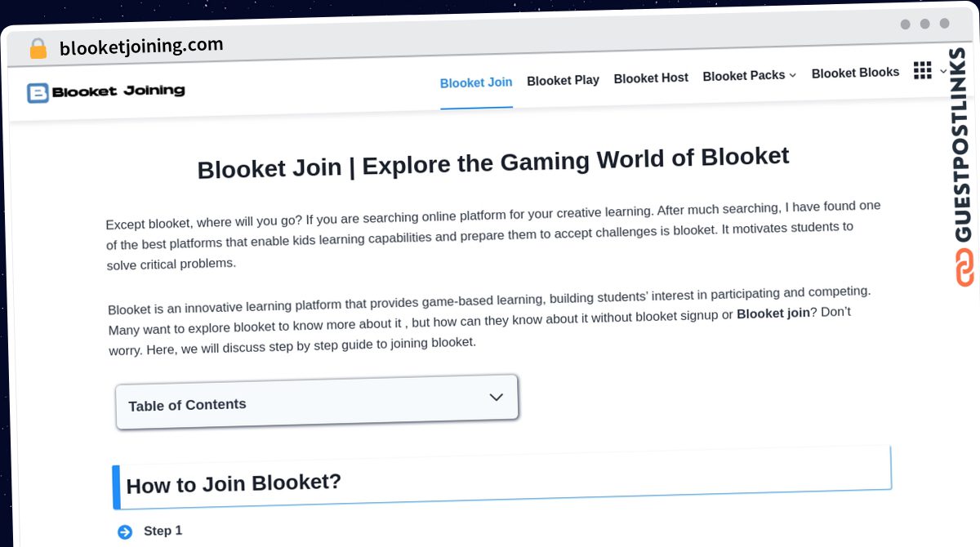Go to the Blooket Join nav item
The height and width of the screenshot is (547, 980).
476,82
